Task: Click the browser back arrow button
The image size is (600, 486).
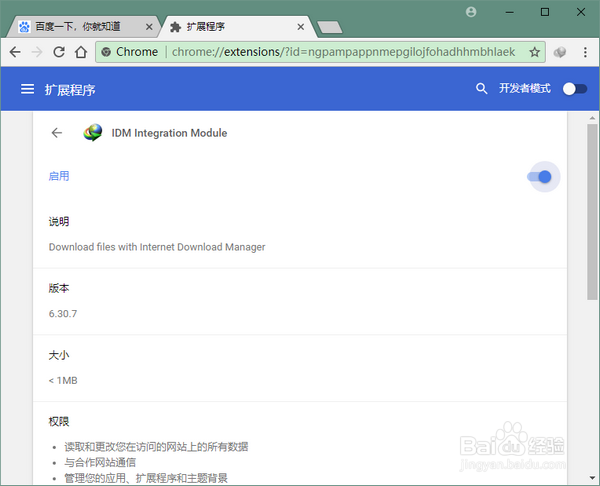Action: coord(15,52)
